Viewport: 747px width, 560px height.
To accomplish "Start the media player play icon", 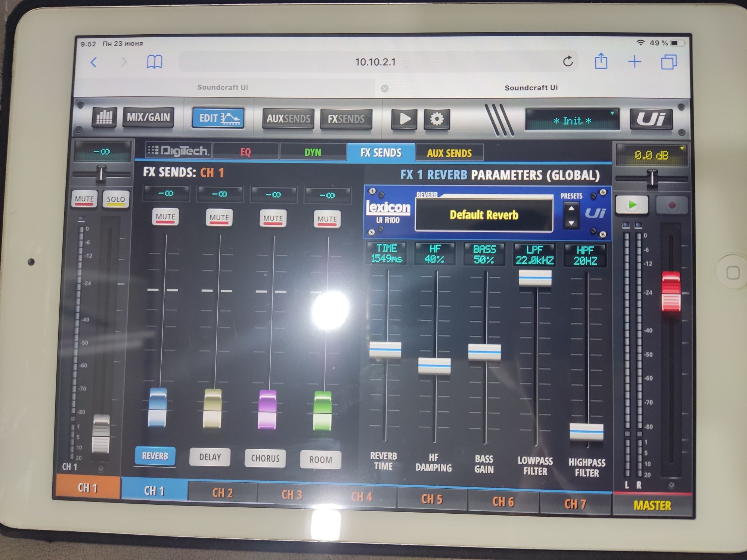I will [404, 119].
